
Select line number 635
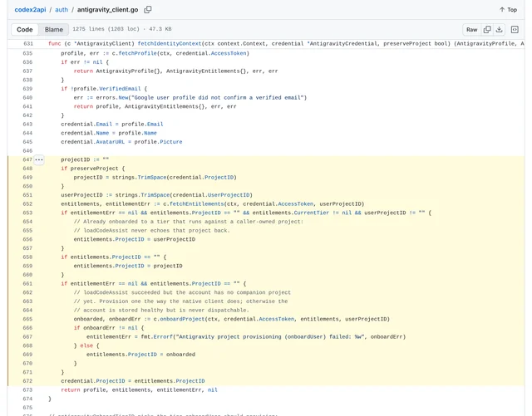[x=27, y=53]
